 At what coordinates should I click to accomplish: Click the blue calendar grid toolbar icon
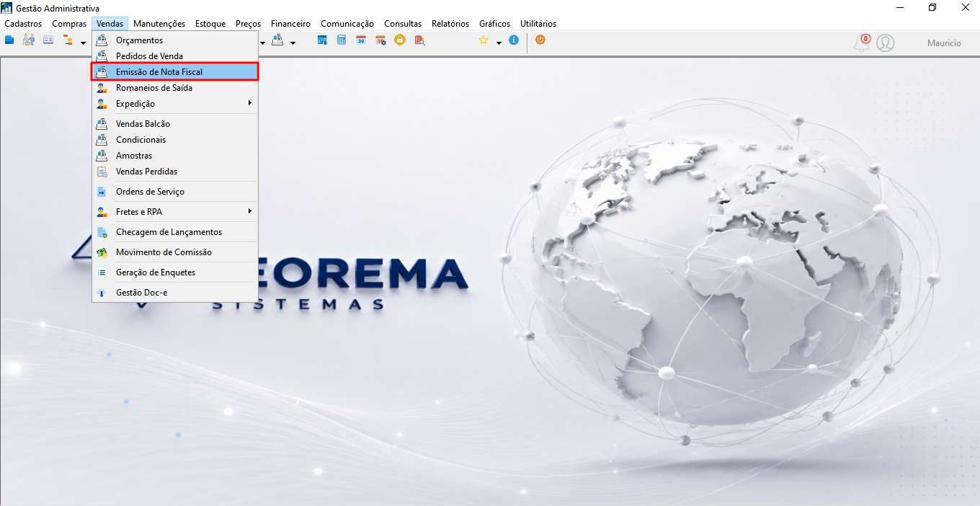[322, 40]
